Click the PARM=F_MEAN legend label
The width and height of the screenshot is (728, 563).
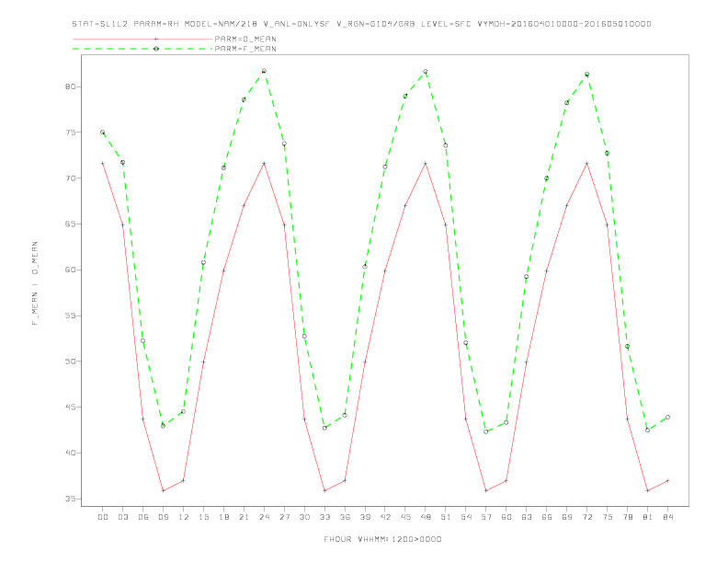tap(245, 49)
